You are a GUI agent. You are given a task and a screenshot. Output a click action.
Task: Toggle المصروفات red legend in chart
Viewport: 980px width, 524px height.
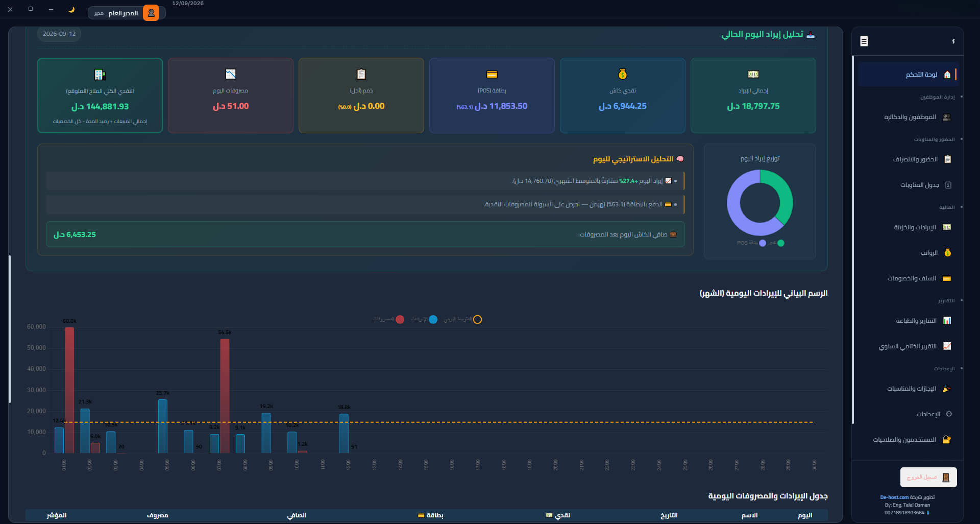(400, 320)
